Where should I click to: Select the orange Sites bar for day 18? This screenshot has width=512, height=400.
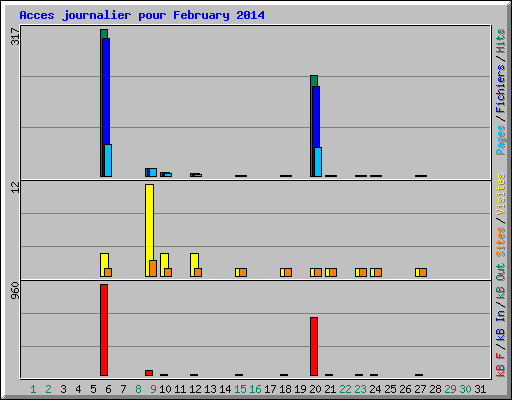tap(288, 272)
